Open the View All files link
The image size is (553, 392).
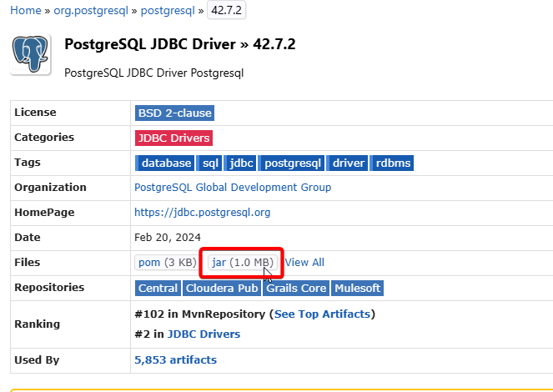click(304, 262)
